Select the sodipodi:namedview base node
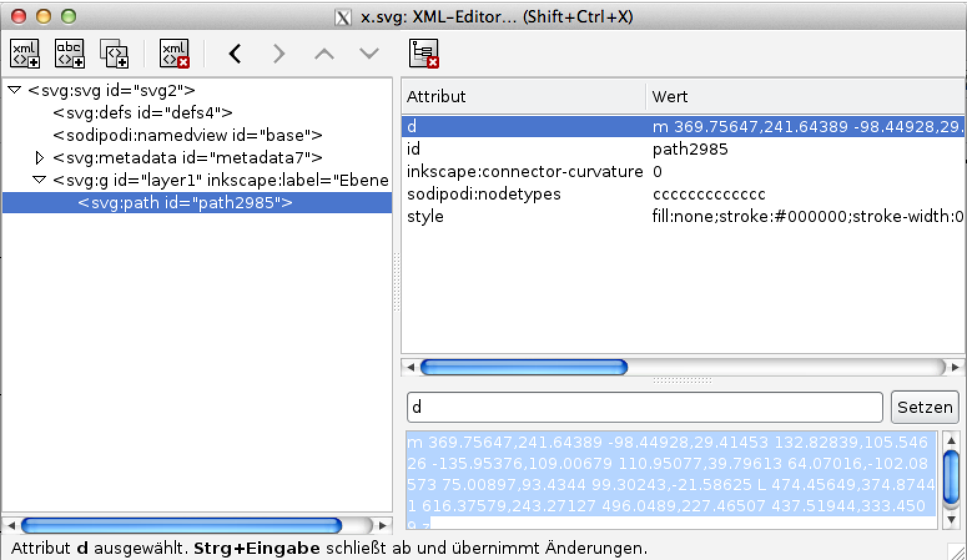967x560 pixels. 187,135
